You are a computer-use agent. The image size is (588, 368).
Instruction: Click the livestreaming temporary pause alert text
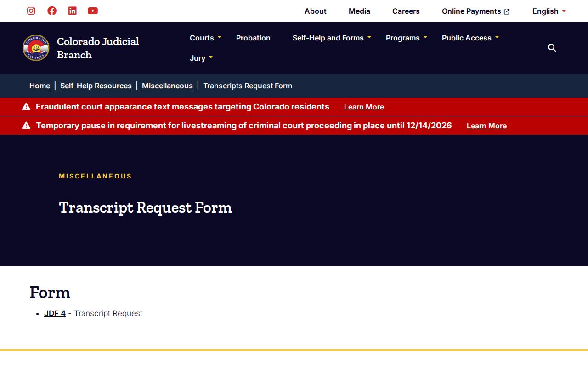click(x=244, y=126)
